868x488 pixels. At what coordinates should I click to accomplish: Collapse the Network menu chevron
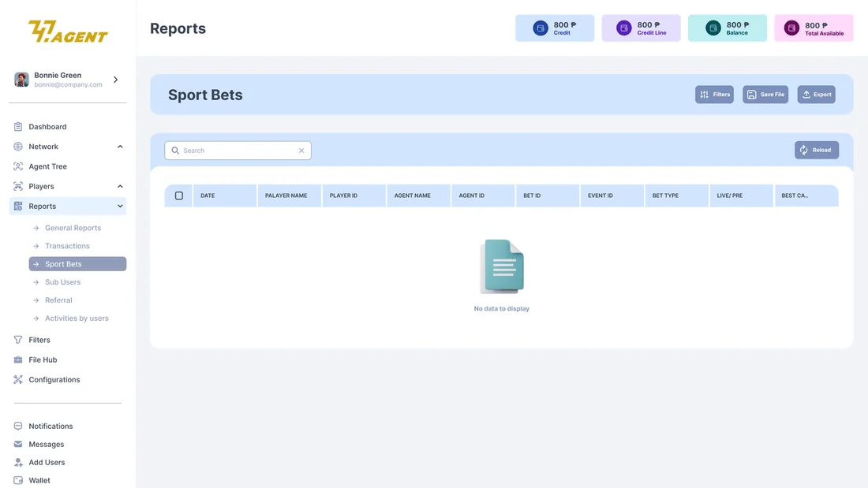tap(120, 147)
